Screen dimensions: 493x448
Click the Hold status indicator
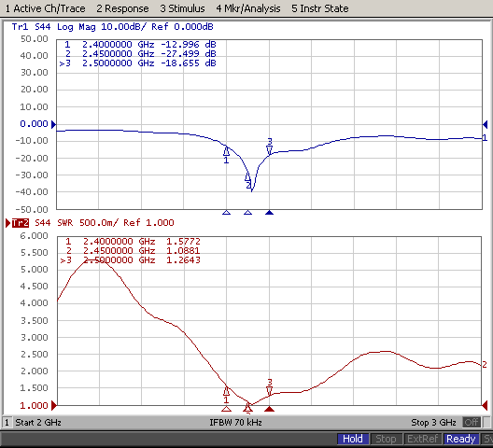(x=353, y=439)
